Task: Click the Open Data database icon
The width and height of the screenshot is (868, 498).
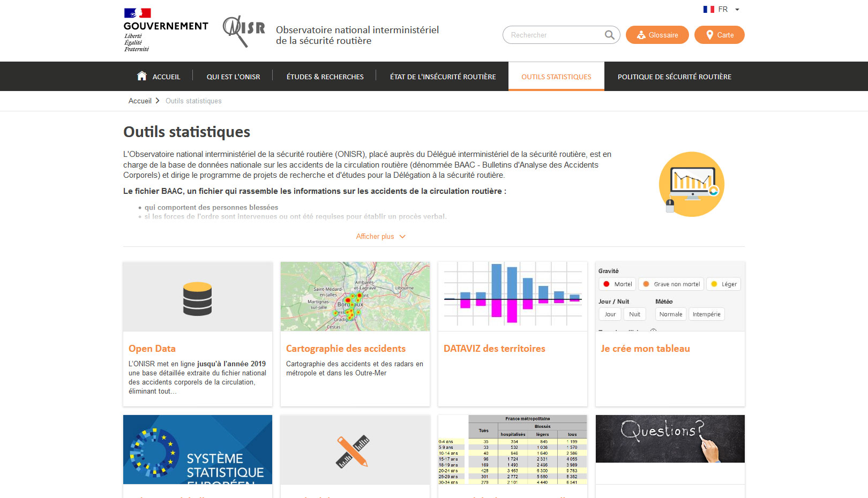Action: (x=197, y=299)
